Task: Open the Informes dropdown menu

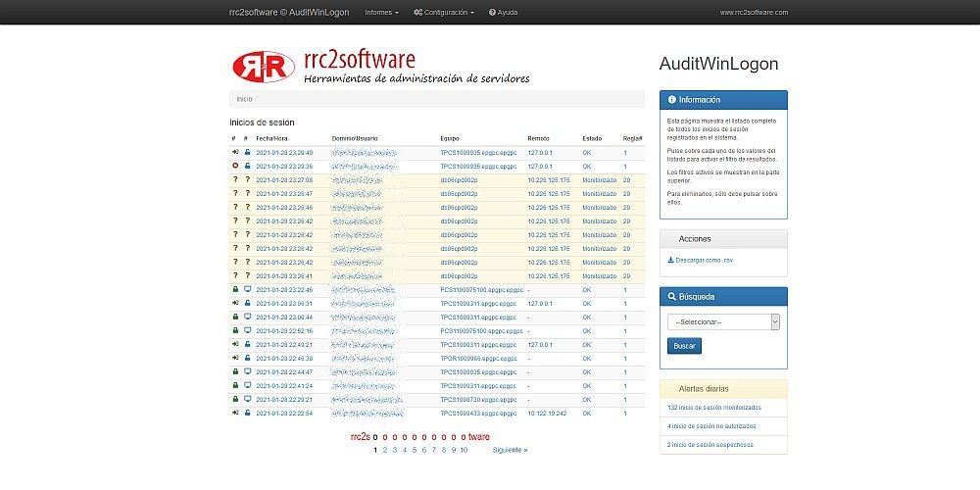Action: (x=381, y=13)
